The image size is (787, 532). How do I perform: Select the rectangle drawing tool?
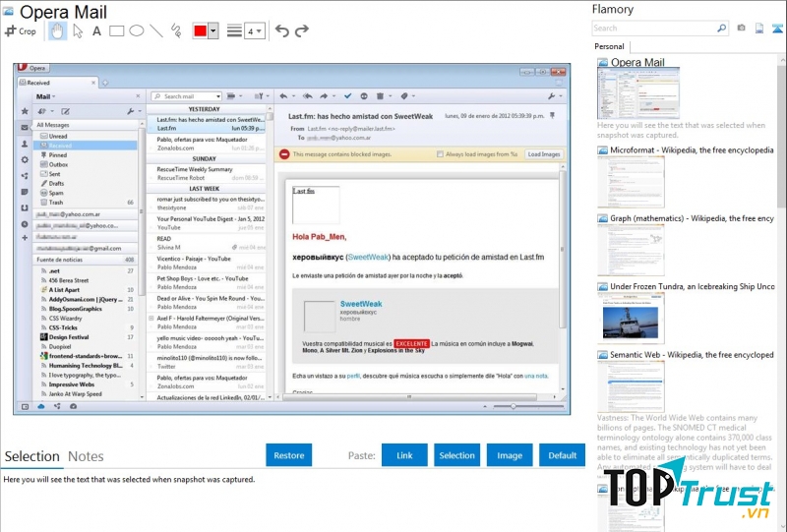click(x=116, y=31)
